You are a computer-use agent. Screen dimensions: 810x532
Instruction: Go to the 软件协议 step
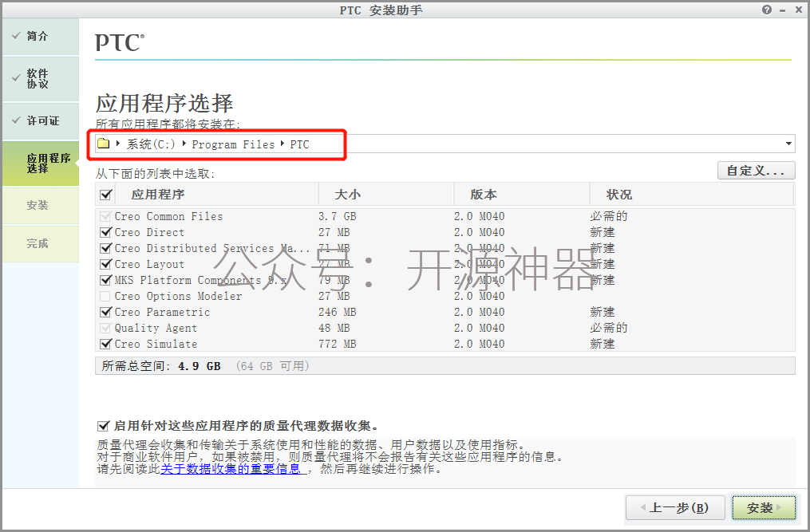pos(40,79)
